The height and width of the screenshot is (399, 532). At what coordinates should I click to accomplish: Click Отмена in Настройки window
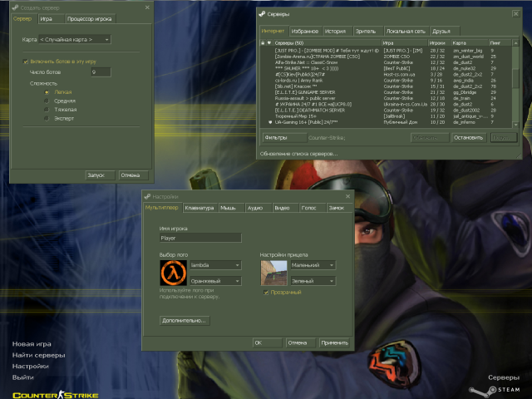point(301,343)
